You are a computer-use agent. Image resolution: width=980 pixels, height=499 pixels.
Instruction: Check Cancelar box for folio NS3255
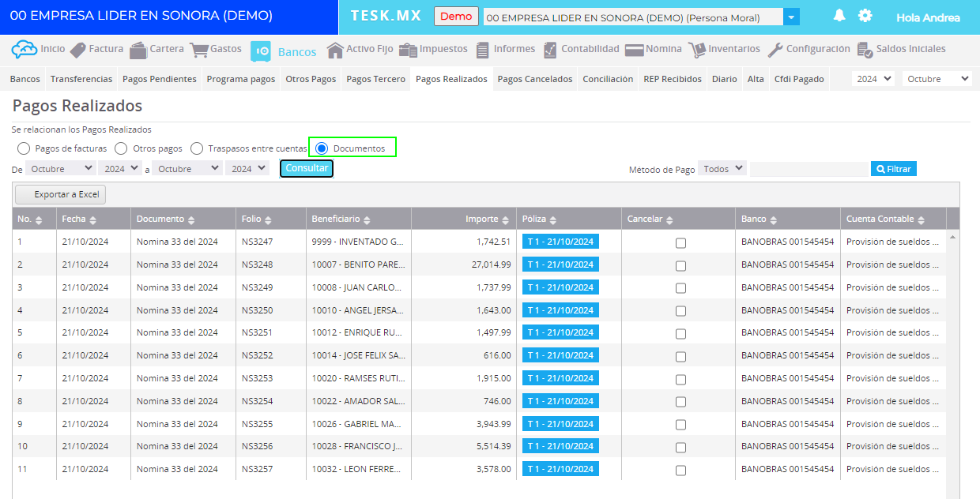pos(680,425)
